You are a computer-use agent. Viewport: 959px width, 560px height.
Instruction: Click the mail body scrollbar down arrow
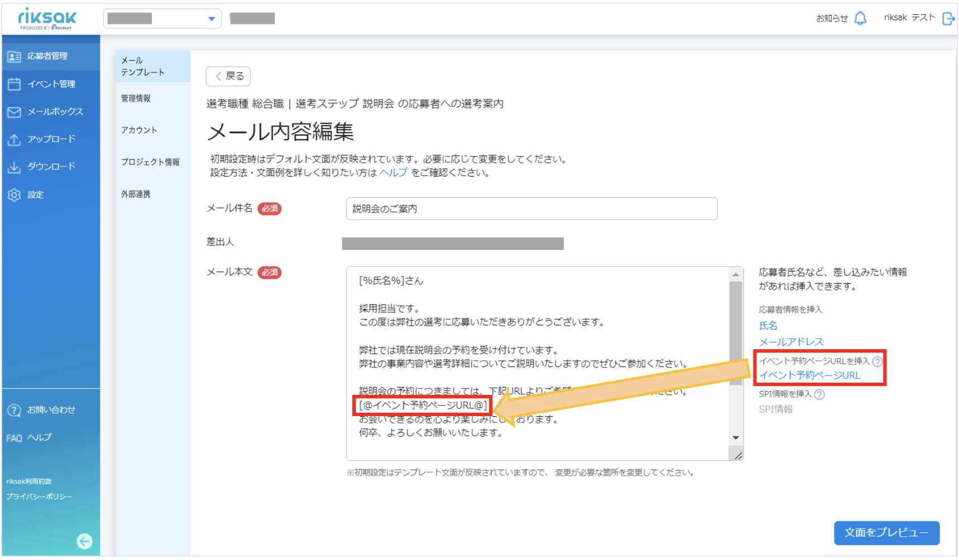[x=736, y=438]
